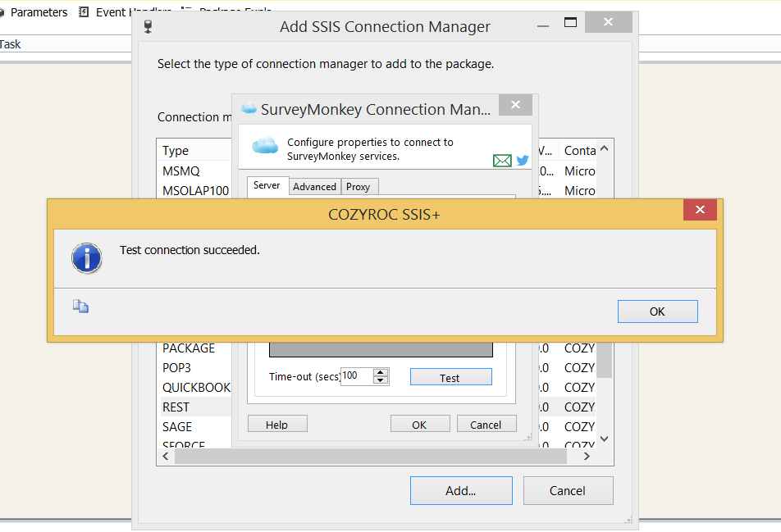
Task: Click the Conta column header in the list
Action: (x=579, y=150)
